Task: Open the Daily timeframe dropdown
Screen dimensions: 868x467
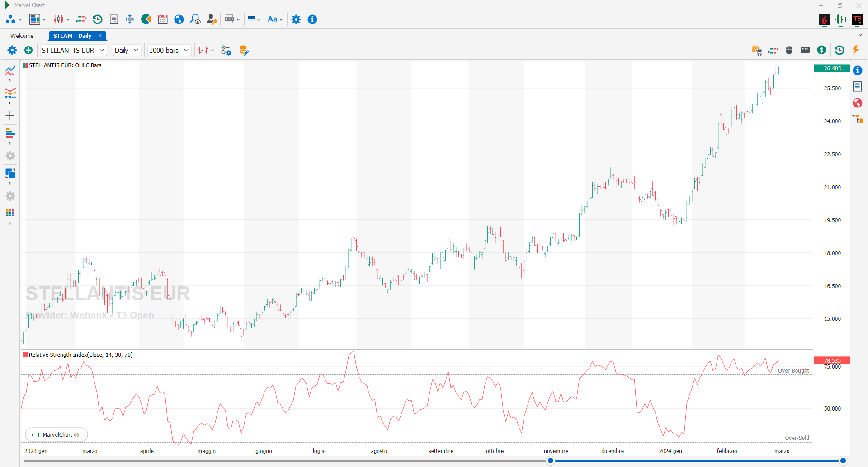Action: point(126,50)
